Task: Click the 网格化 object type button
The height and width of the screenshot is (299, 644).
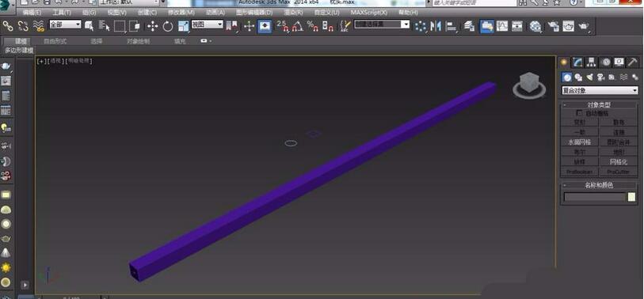Action: [619, 162]
